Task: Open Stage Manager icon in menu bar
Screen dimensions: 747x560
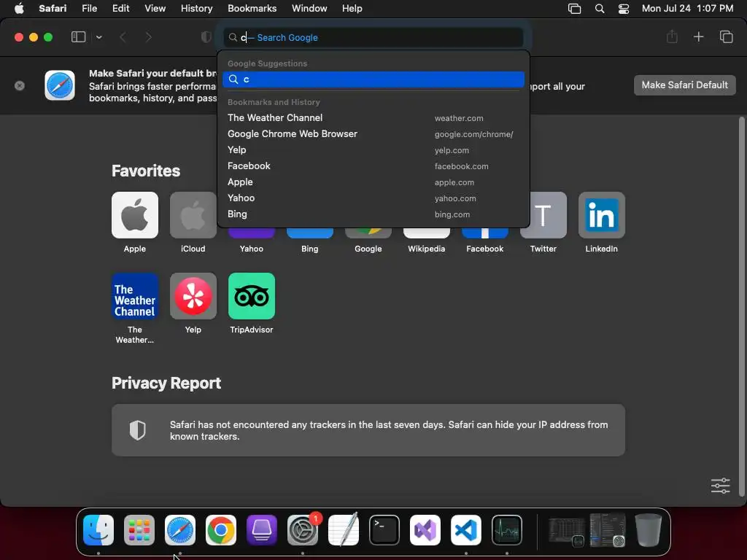Action: (x=575, y=9)
